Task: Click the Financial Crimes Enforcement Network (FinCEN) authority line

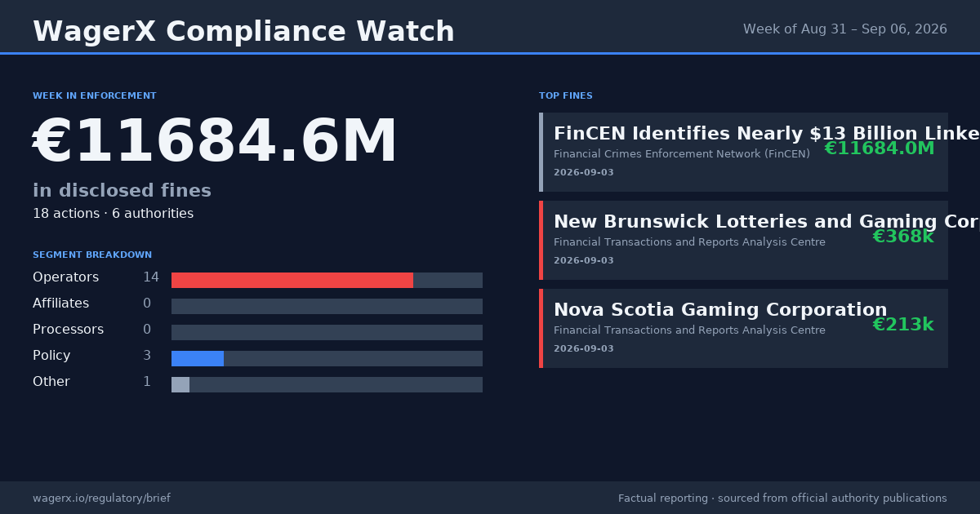Action: tap(682, 154)
